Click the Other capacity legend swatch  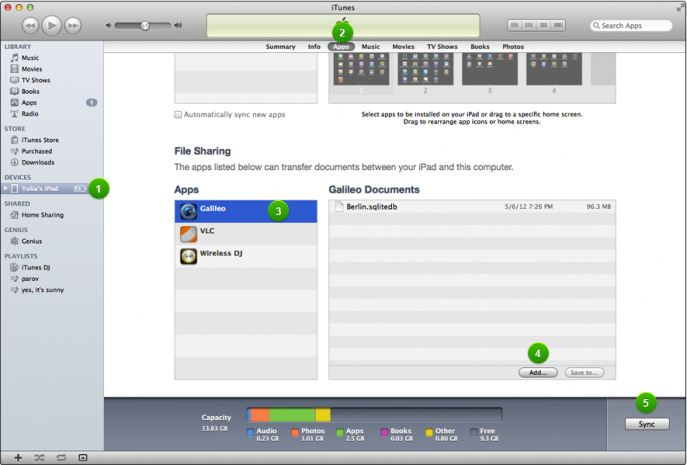tap(429, 433)
